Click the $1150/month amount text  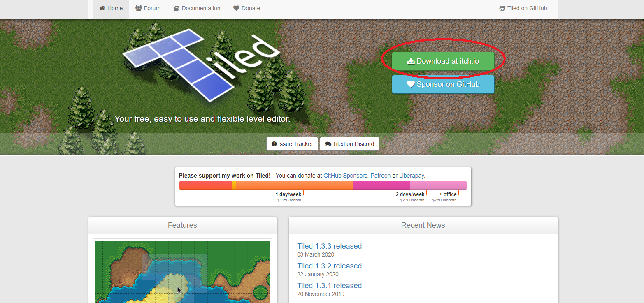coord(289,200)
